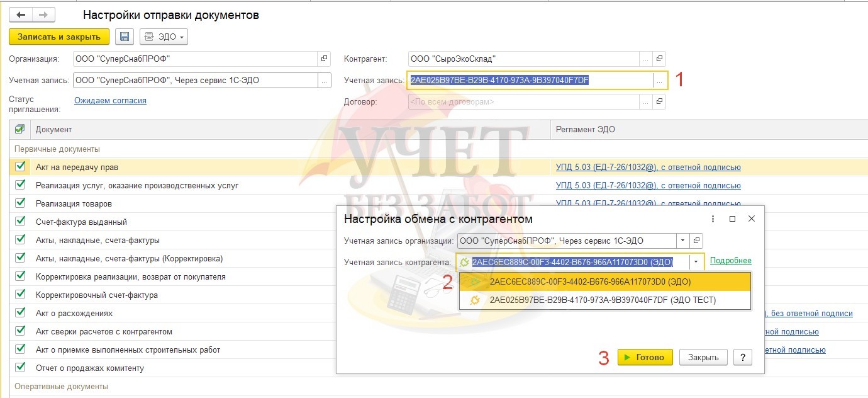Image resolution: width=868 pixels, height=398 pixels.
Task: Uncheck Акт сверки расчетов с контрагентом
Action: [20, 331]
